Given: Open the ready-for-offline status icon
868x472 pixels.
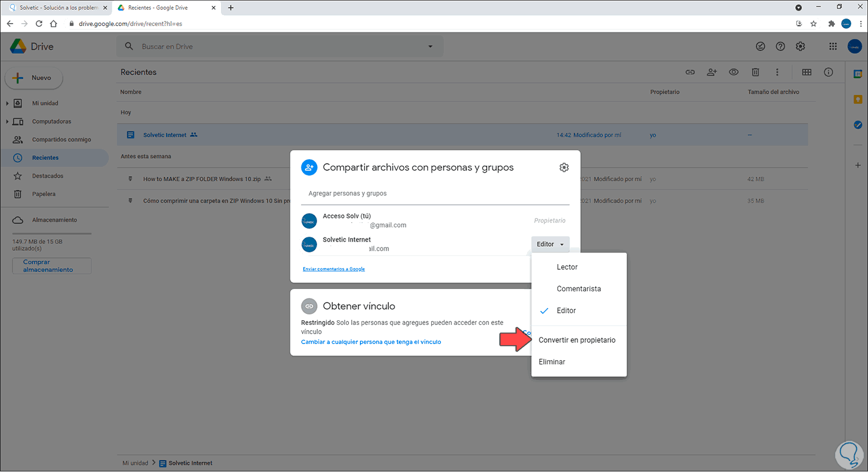Looking at the screenshot, I should (x=760, y=46).
